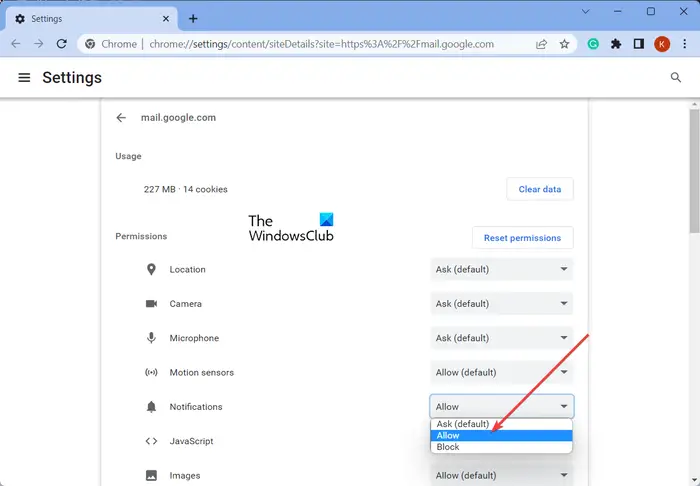Image resolution: width=700 pixels, height=486 pixels.
Task: Click the 'Permissions' section heading
Action: coord(141,236)
